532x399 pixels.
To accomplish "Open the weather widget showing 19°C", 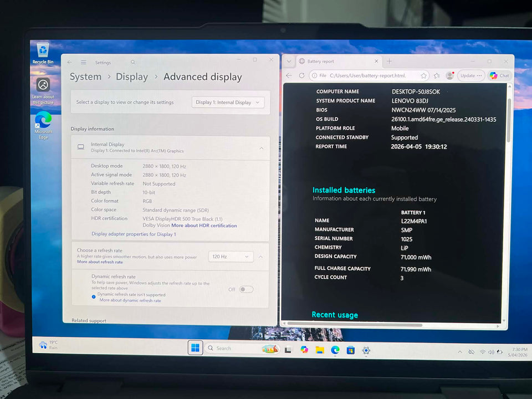I will coord(49,345).
